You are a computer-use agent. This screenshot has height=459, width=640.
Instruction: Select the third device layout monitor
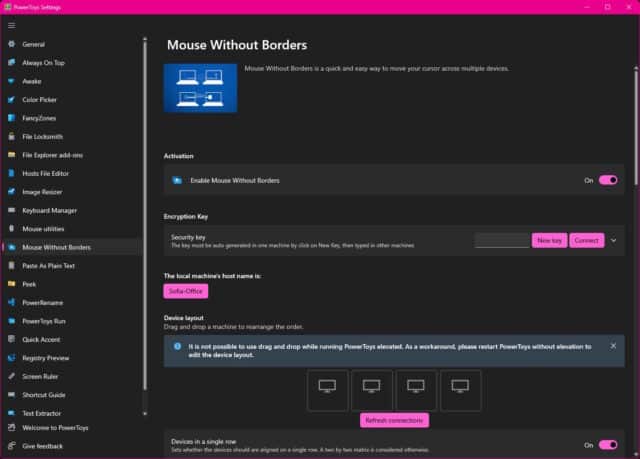(x=416, y=390)
